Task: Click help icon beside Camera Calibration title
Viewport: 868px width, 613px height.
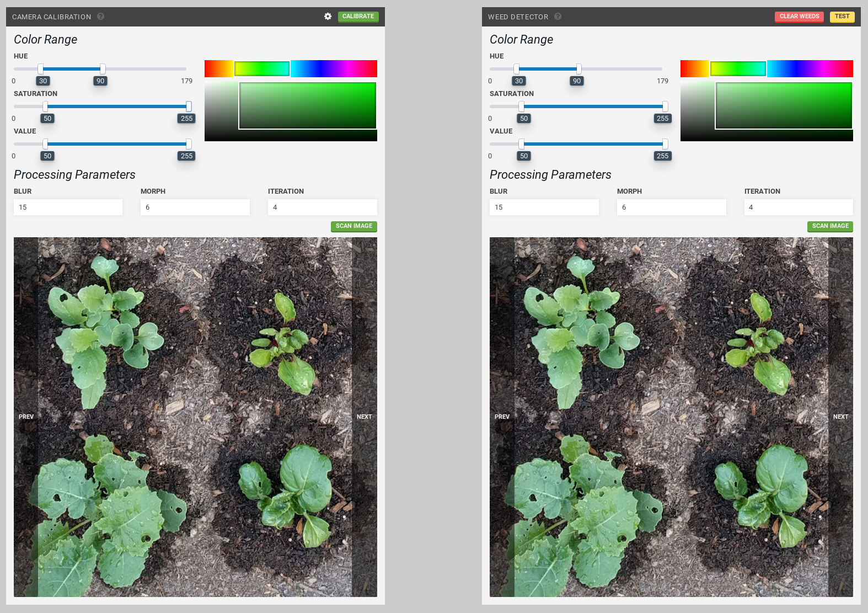Action: coord(100,17)
